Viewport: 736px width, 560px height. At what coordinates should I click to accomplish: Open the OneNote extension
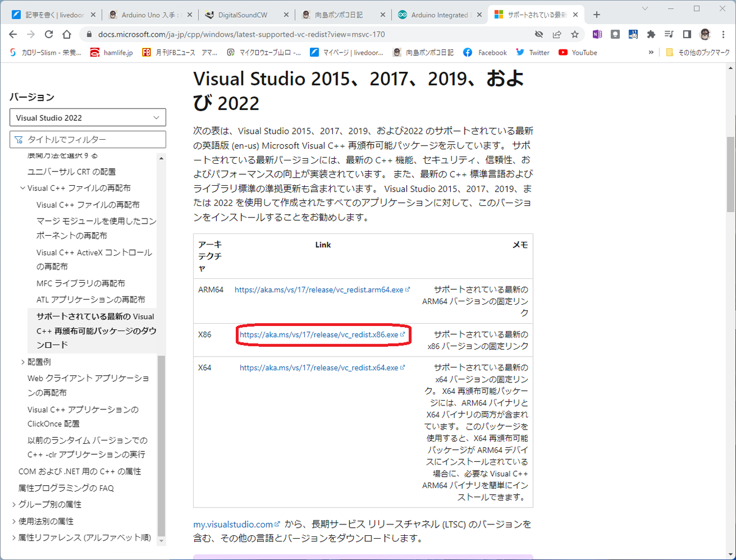(x=597, y=34)
